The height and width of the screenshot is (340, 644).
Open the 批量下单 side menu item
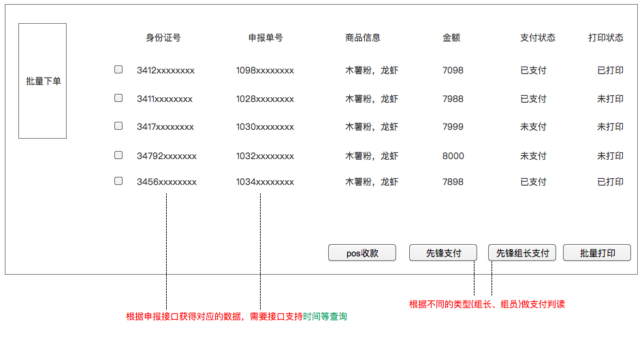43,81
